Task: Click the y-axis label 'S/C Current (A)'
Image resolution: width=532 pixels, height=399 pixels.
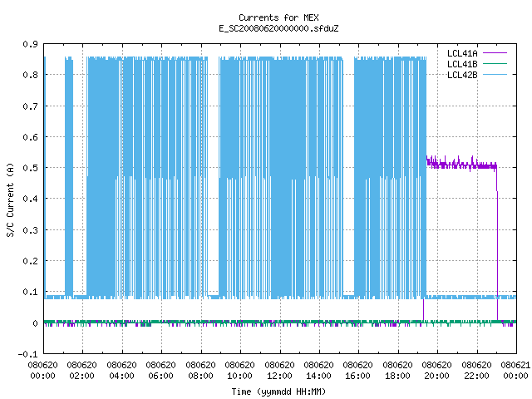Action: [10, 200]
